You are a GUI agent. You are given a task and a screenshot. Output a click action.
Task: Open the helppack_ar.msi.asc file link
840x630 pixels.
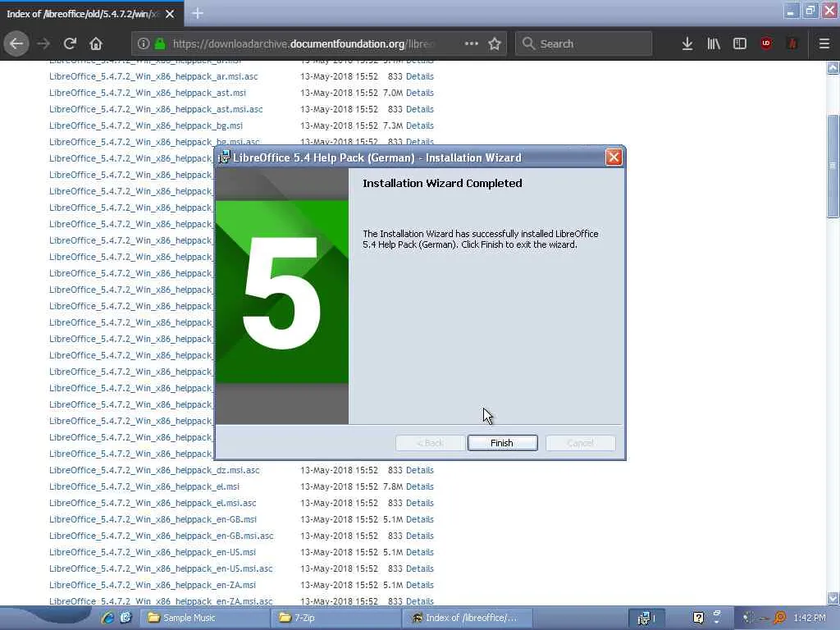pyautogui.click(x=153, y=76)
